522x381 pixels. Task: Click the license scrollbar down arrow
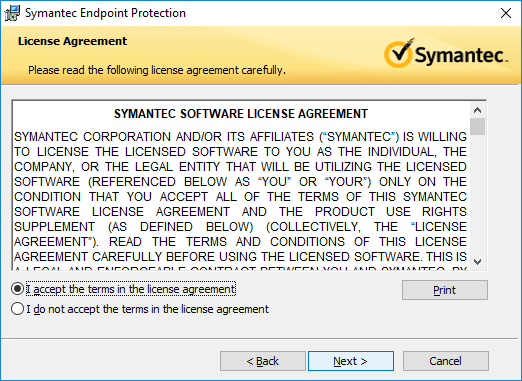[477, 262]
